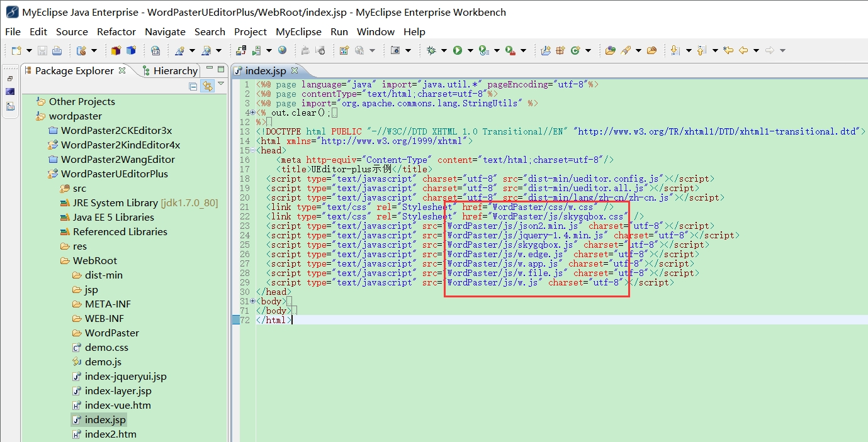Expand the folded body at line 31

[253, 301]
